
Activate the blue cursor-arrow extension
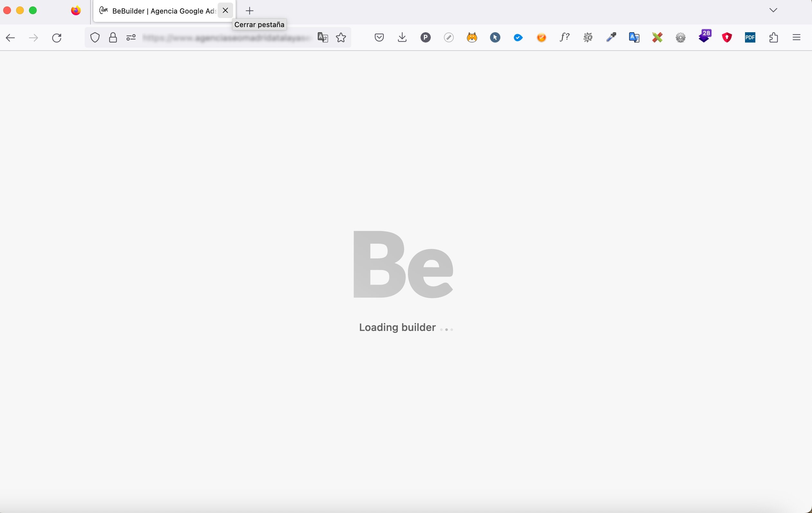coord(495,37)
